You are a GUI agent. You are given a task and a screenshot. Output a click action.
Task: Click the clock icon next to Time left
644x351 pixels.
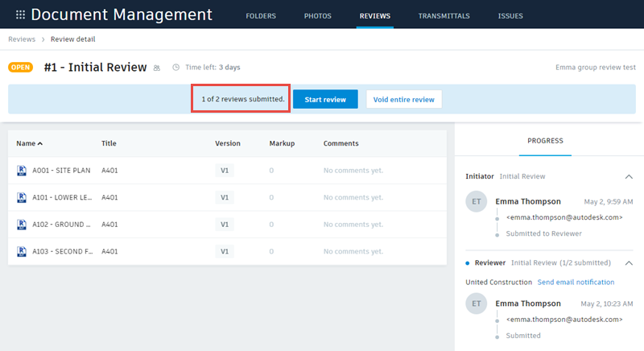[175, 68]
